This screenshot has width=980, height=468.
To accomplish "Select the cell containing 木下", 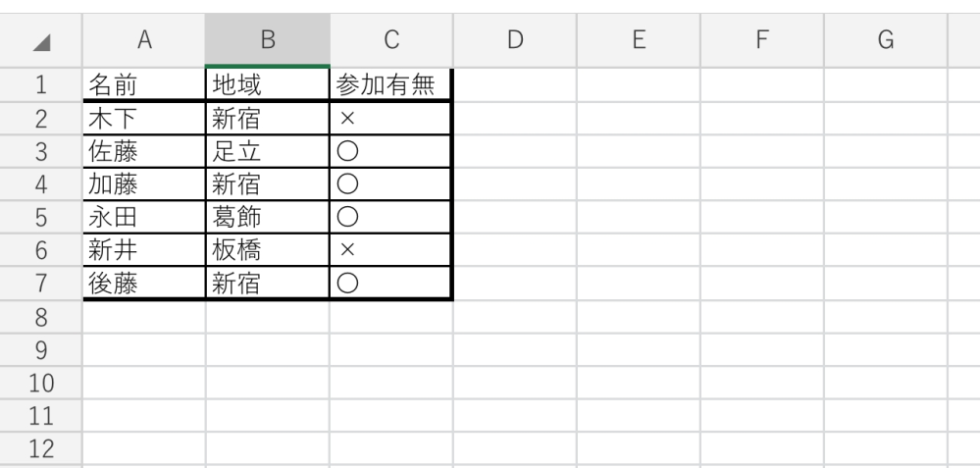I will (x=144, y=118).
